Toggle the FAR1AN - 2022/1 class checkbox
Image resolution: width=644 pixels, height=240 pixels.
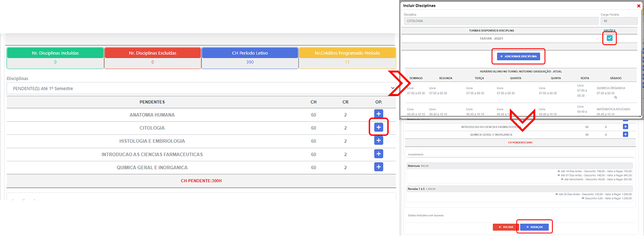609,38
